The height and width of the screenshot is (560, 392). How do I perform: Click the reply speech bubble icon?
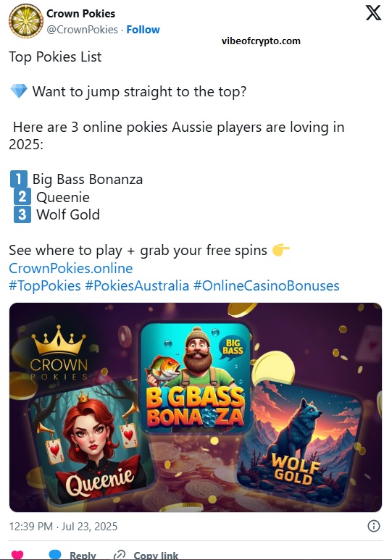pyautogui.click(x=55, y=555)
